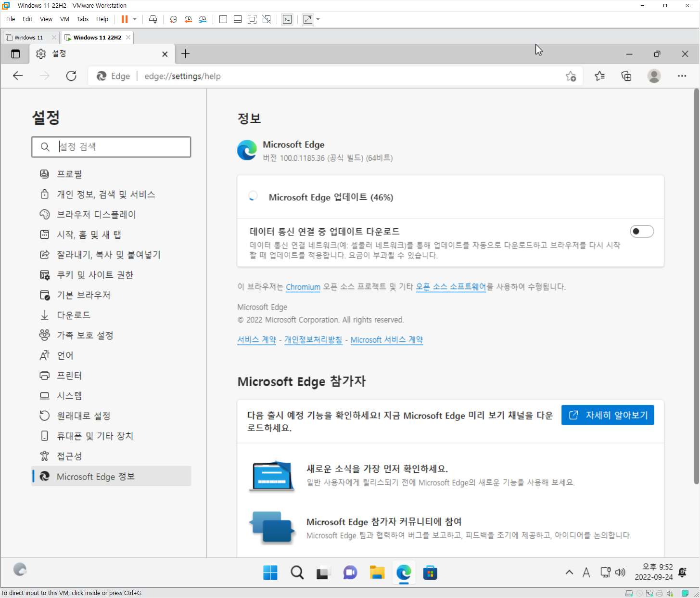
Task: Switch to the Windows 11 VM tab
Action: click(29, 38)
